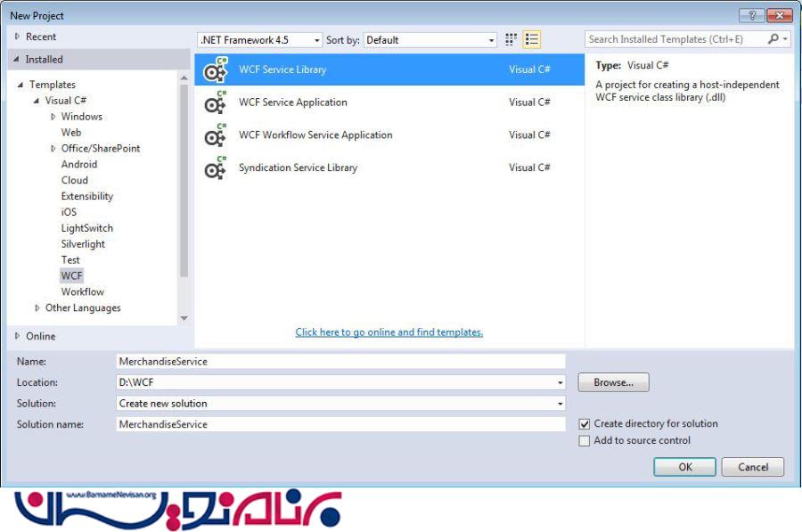Select the Extensibility template category
Screen dimensions: 802x532
click(x=87, y=196)
